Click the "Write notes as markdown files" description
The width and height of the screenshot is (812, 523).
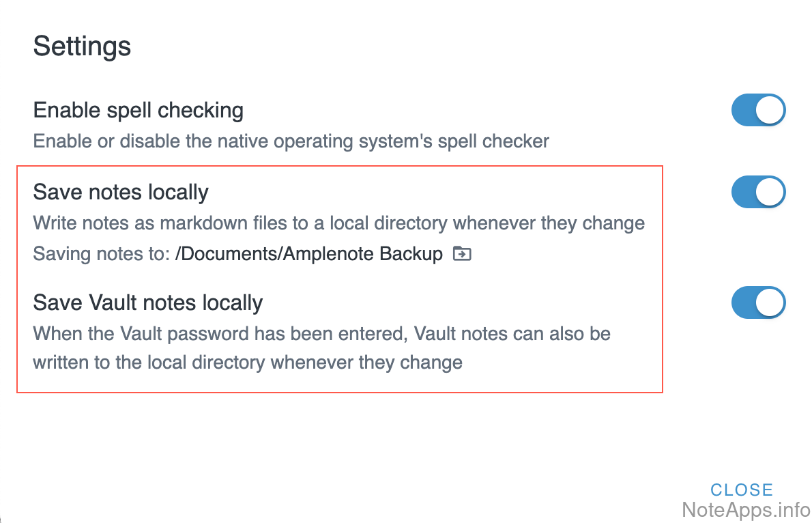tap(338, 223)
